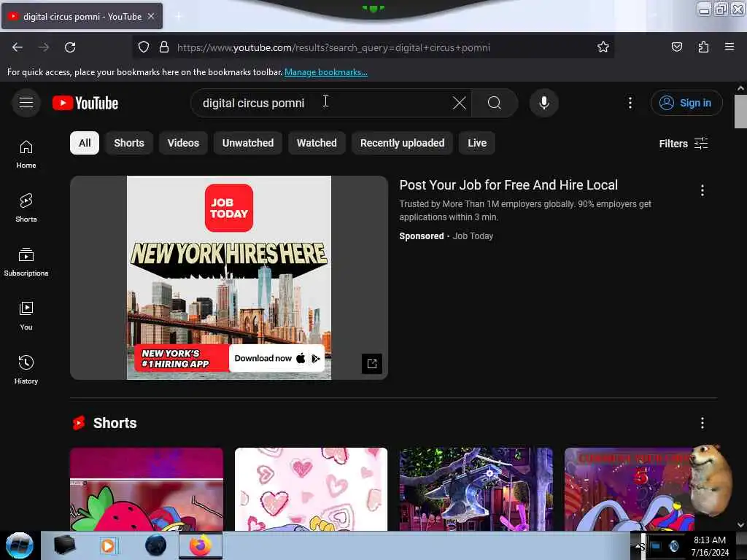Open ad options for Job Today
Image resolution: width=747 pixels, height=560 pixels.
(703, 190)
